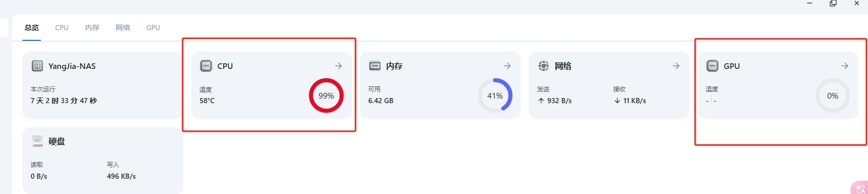The width and height of the screenshot is (868, 194).
Task: Switch to the 内存 tab
Action: [92, 28]
